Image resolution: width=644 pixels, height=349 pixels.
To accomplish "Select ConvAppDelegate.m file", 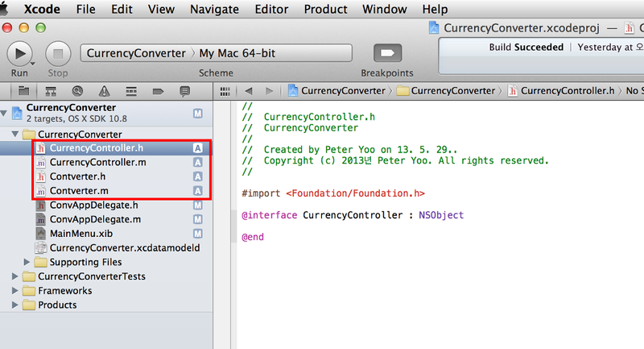I will (x=95, y=219).
